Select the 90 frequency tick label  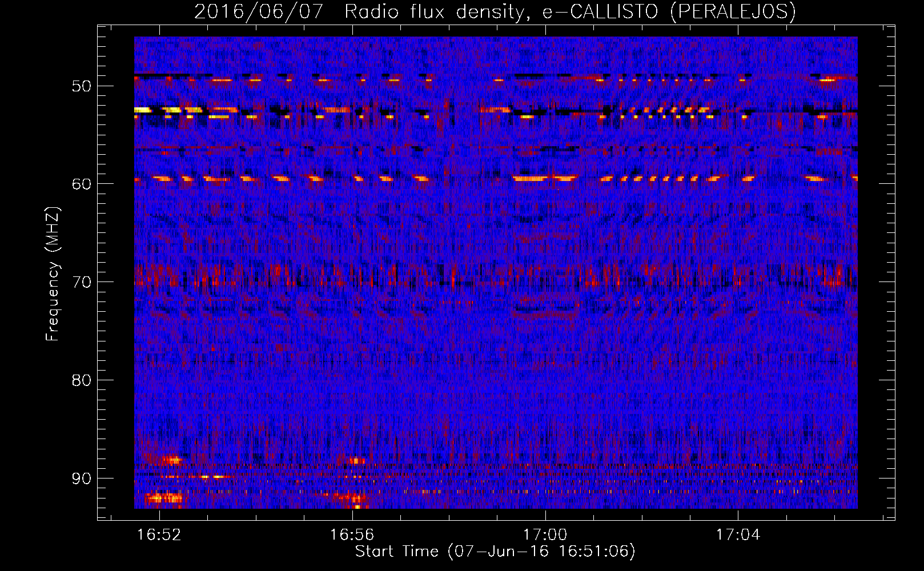coord(82,478)
